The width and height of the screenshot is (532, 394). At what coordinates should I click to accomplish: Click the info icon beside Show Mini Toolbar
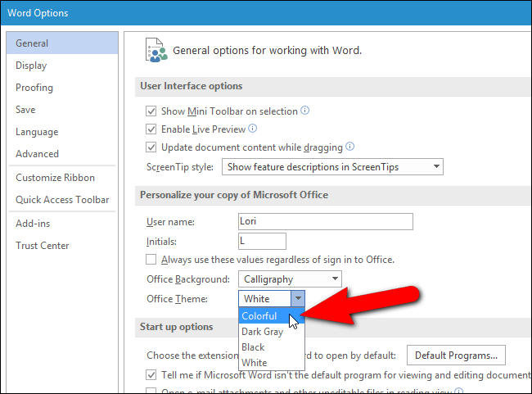(305, 111)
